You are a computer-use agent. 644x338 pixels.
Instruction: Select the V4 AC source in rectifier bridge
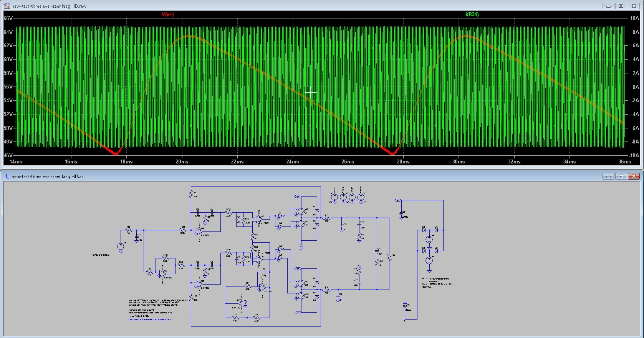pos(429,240)
